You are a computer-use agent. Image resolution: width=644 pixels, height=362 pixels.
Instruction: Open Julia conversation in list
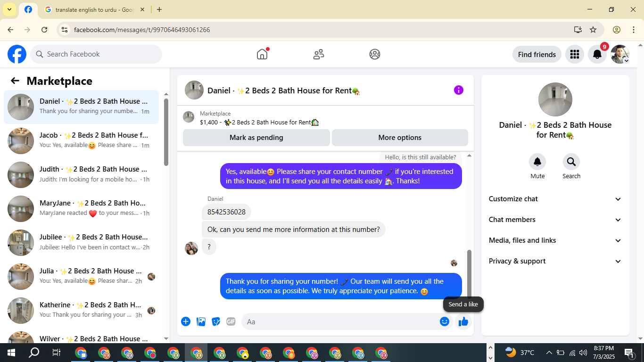point(81,276)
